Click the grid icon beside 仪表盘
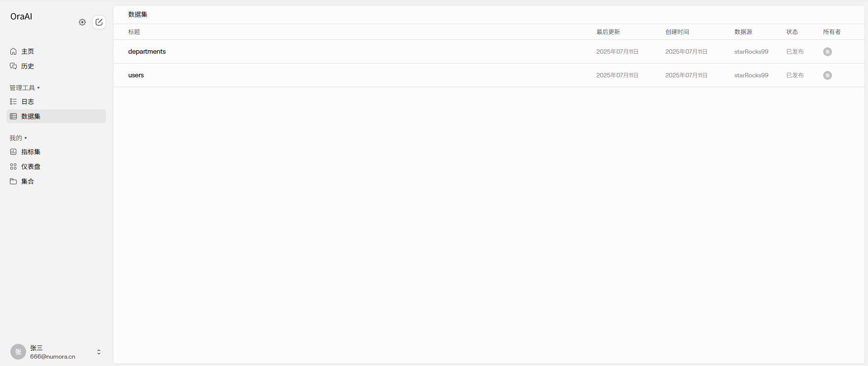Image resolution: width=868 pixels, height=366 pixels. [13, 166]
